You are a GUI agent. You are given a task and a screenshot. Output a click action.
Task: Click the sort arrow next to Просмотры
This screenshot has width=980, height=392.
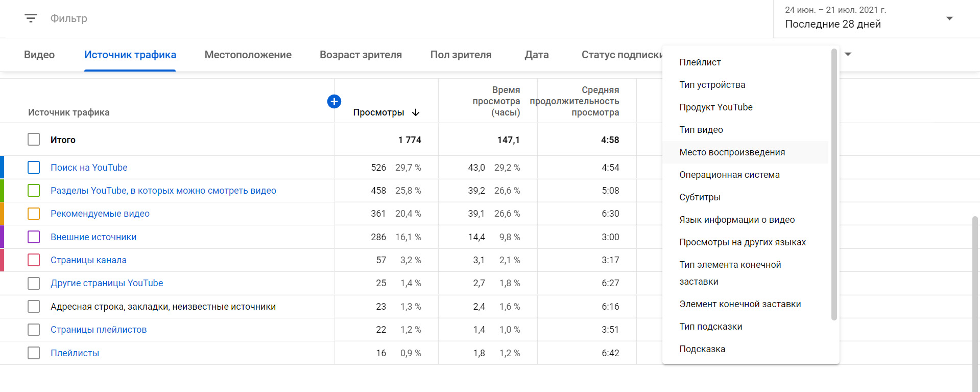[x=416, y=112]
